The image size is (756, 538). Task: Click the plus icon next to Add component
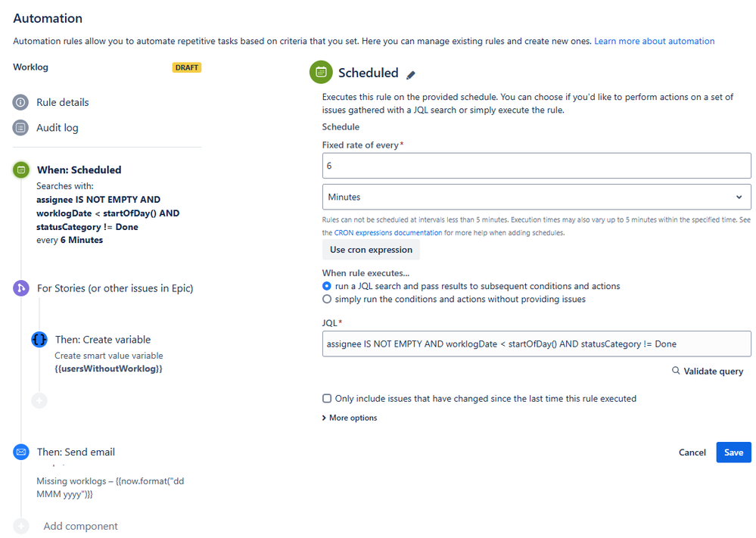(x=21, y=526)
